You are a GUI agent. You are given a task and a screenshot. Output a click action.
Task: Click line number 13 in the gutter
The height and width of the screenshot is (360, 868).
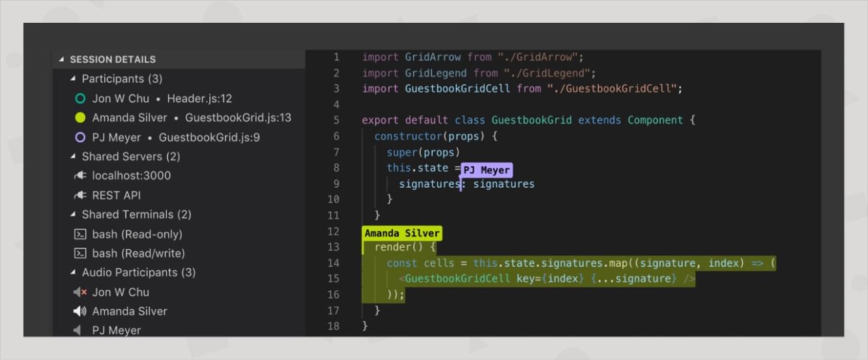point(333,247)
